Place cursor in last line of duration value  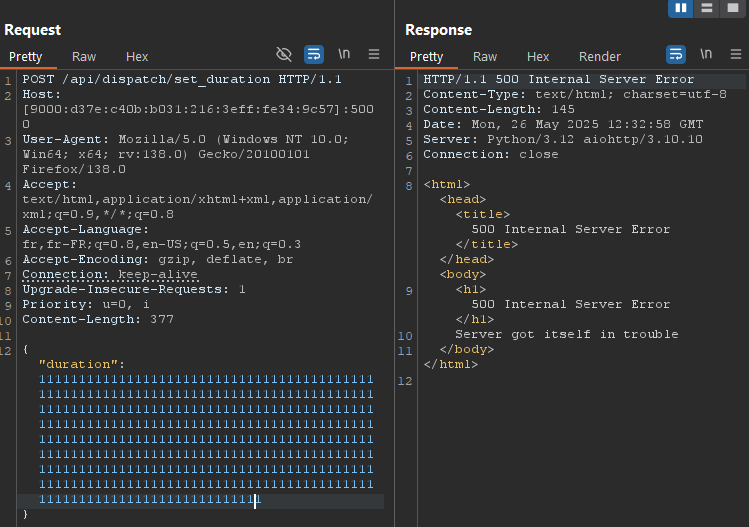(150, 499)
